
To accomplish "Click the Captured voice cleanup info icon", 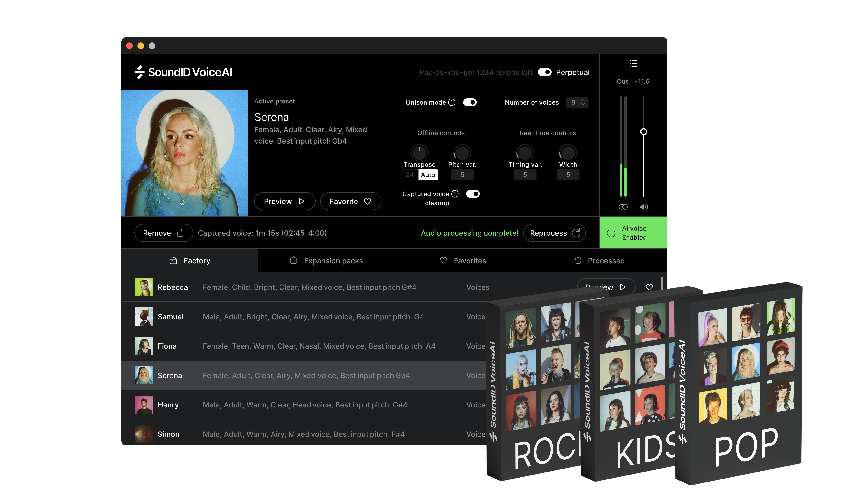I will [x=455, y=194].
